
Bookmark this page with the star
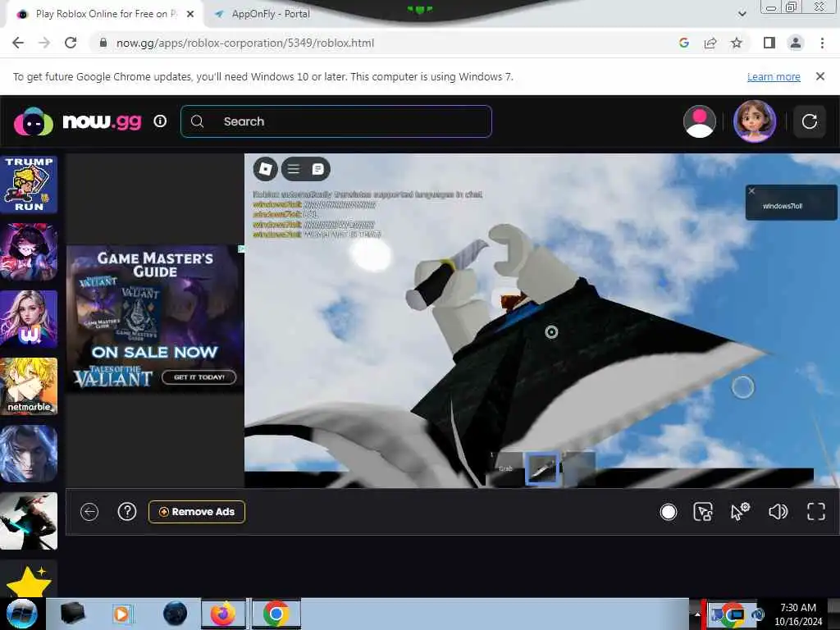(737, 43)
